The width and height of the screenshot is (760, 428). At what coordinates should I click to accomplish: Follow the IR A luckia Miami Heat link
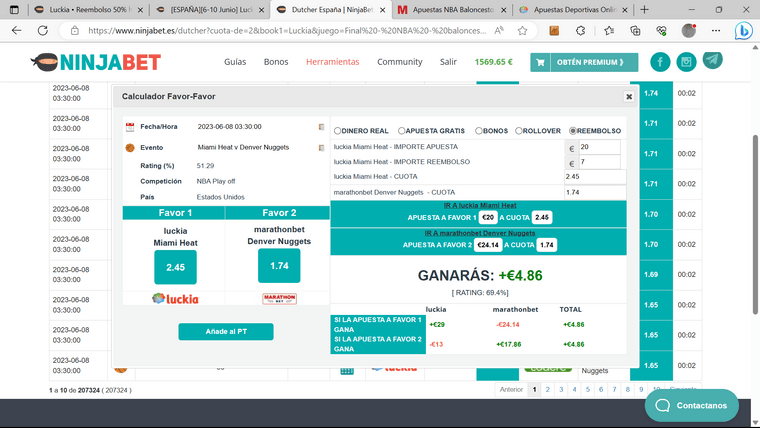480,206
